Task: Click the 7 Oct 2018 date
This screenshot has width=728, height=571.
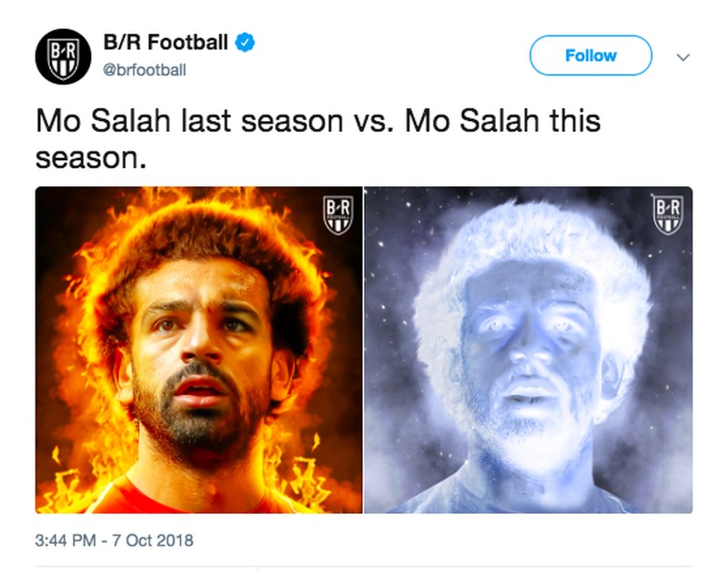Action: tap(153, 540)
